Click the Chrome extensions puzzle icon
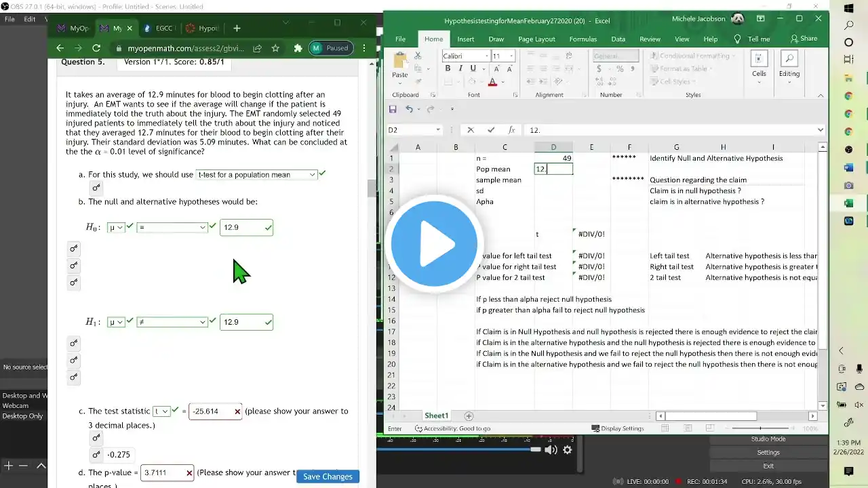The width and height of the screenshot is (868, 488). coord(298,48)
